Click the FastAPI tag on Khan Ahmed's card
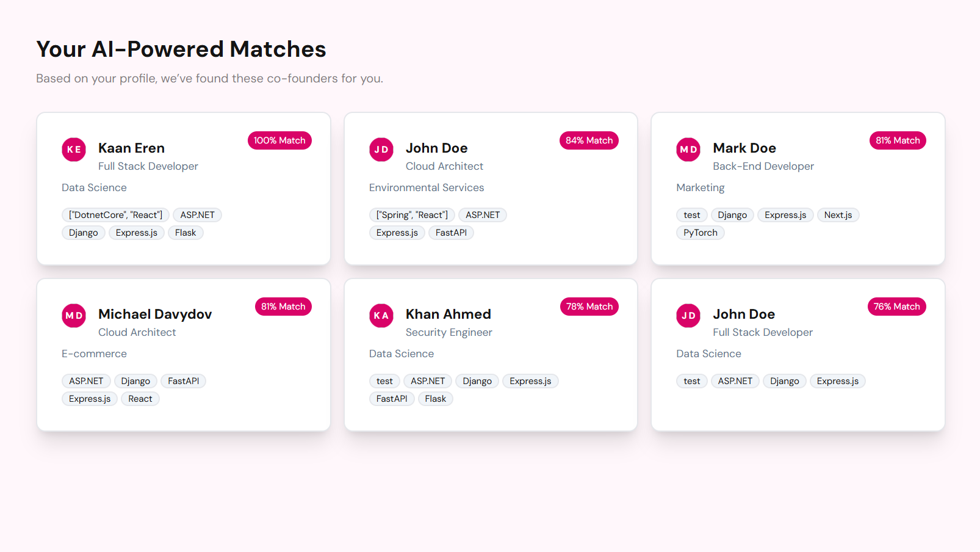This screenshot has height=552, width=980. (392, 399)
